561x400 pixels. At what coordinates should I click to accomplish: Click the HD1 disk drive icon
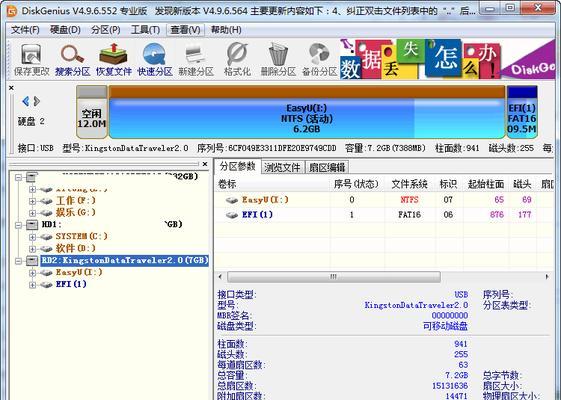click(x=32, y=225)
